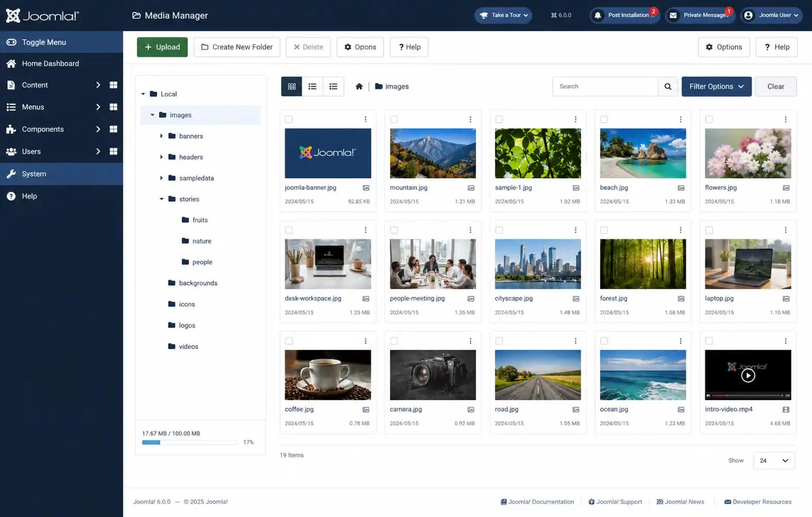The image size is (812, 517).
Task: Open the Joomla User menu
Action: tap(771, 15)
